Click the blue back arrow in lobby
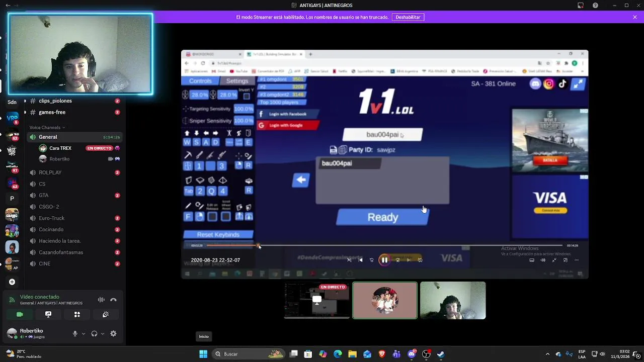644x362 pixels. pyautogui.click(x=301, y=180)
